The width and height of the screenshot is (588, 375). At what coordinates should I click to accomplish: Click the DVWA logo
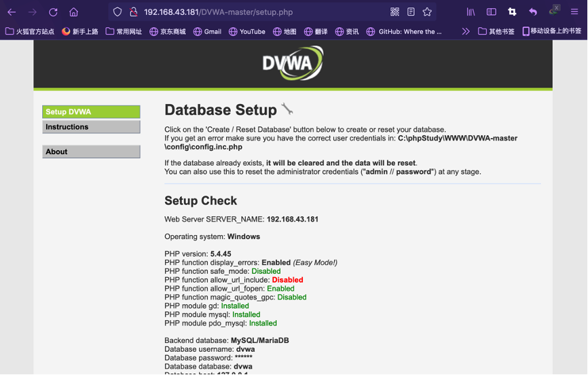pos(293,62)
